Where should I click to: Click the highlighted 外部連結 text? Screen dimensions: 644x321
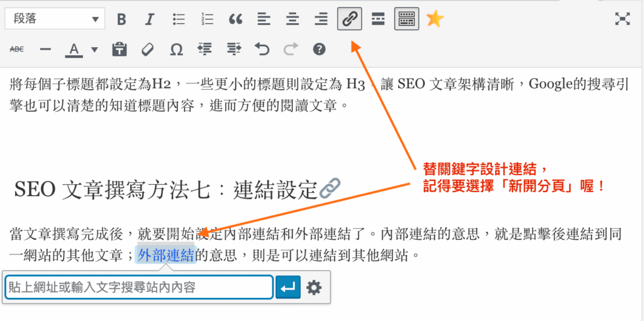[x=165, y=256]
